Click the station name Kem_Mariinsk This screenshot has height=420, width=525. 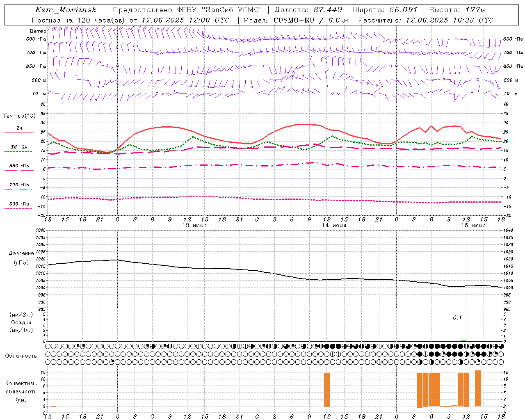coord(66,10)
